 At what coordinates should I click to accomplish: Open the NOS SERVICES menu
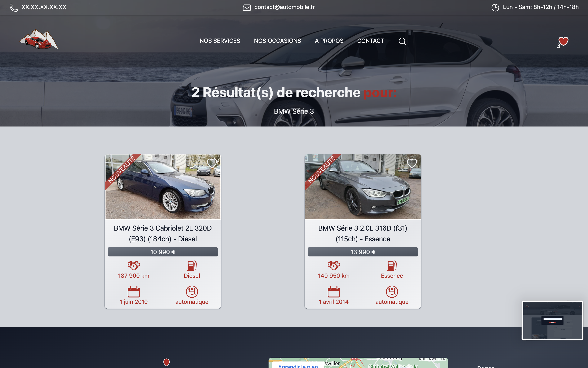(x=220, y=41)
